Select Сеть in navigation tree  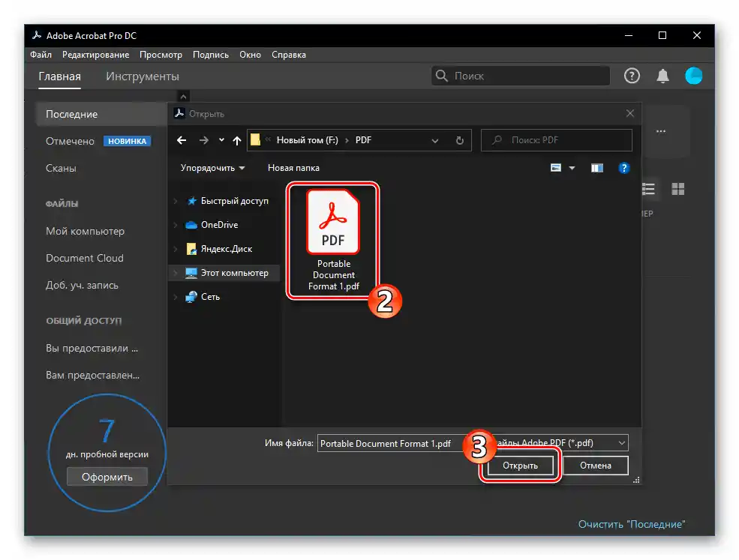[210, 297]
